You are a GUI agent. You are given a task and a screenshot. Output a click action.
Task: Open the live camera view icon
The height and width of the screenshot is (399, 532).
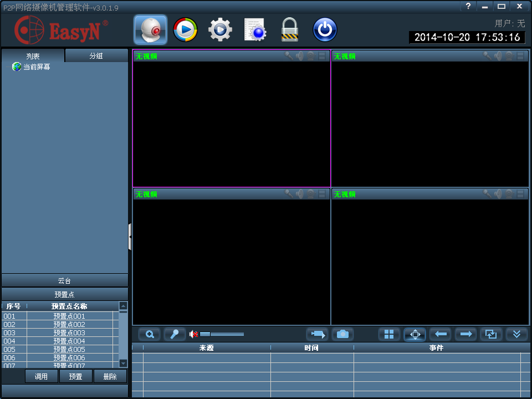tap(150, 30)
